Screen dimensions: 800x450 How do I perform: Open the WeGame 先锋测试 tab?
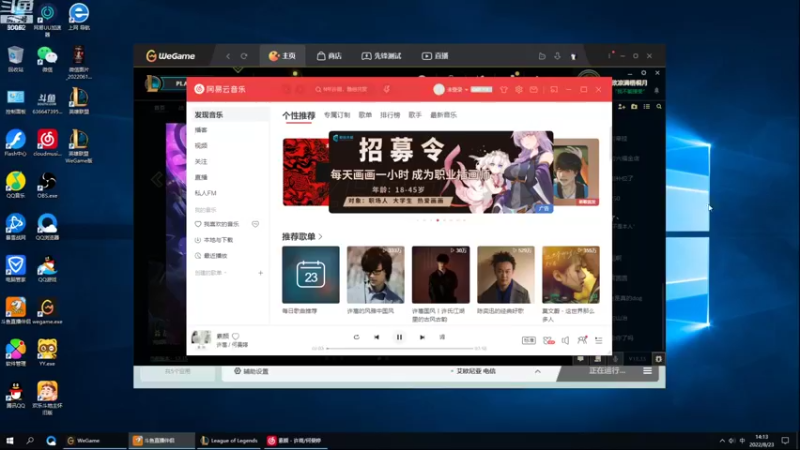point(382,56)
